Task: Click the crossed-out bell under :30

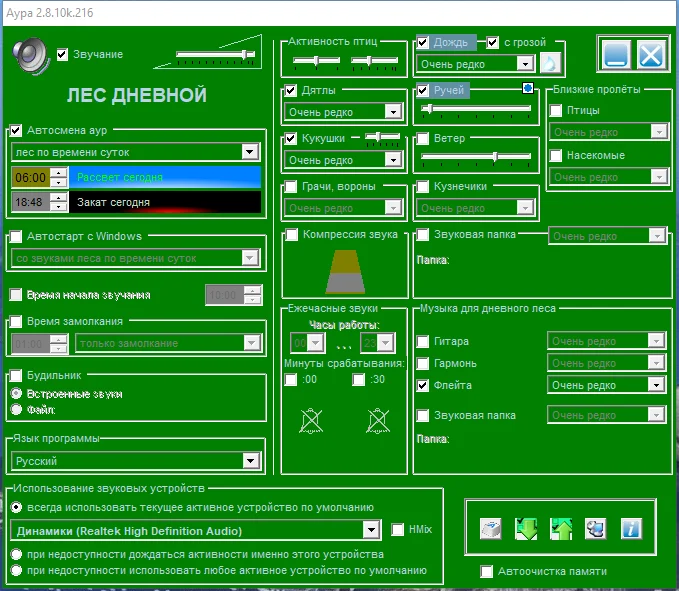Action: pos(378,420)
